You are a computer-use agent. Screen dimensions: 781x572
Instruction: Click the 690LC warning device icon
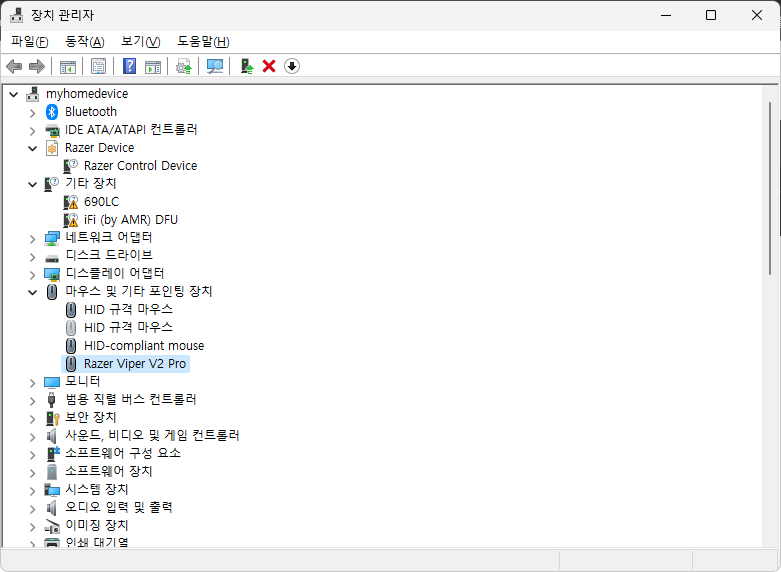71,202
